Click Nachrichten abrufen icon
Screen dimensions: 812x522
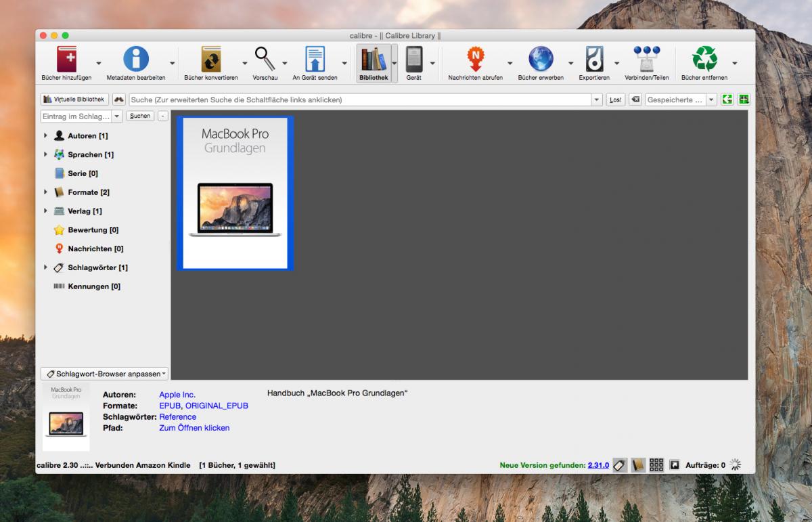point(476,60)
